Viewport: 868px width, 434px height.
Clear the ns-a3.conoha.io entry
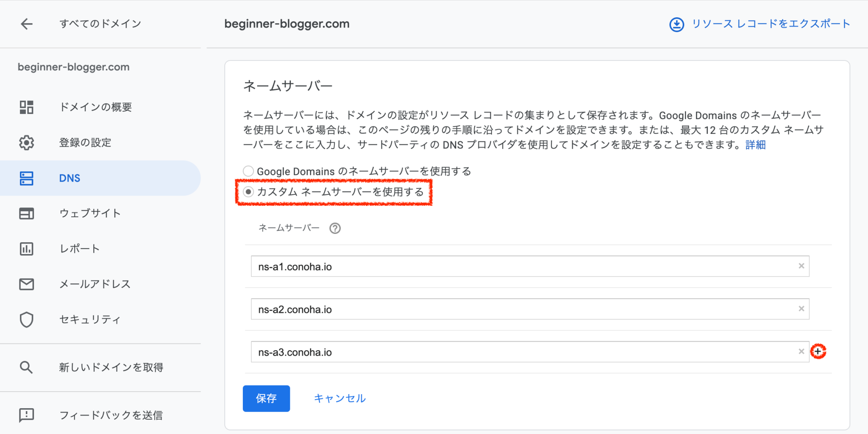pos(801,351)
